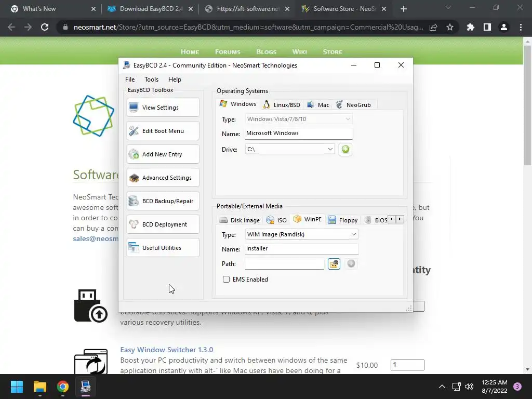Click Chrome forward navigation arrow

tap(28, 27)
